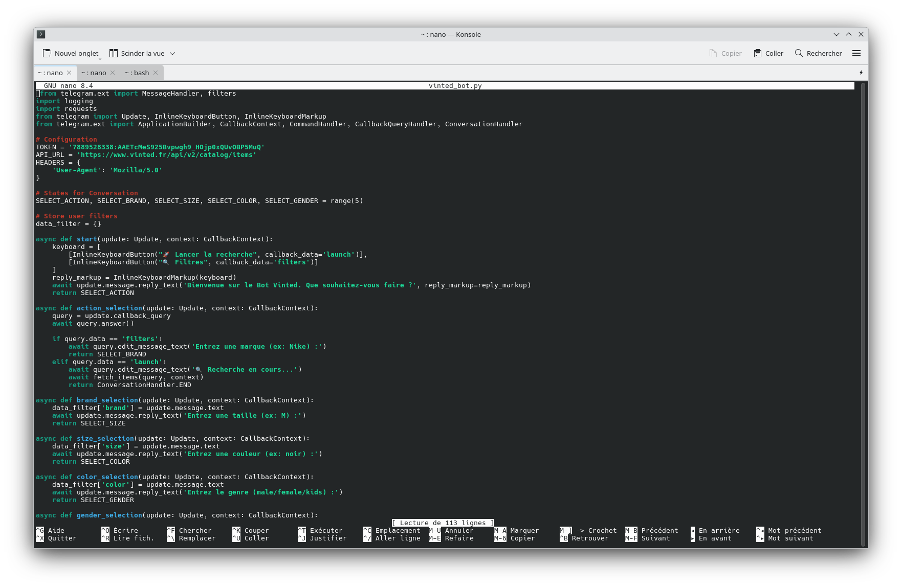The image size is (902, 588).
Task: Click the Konsole terminal icon in title bar
Action: (x=41, y=34)
